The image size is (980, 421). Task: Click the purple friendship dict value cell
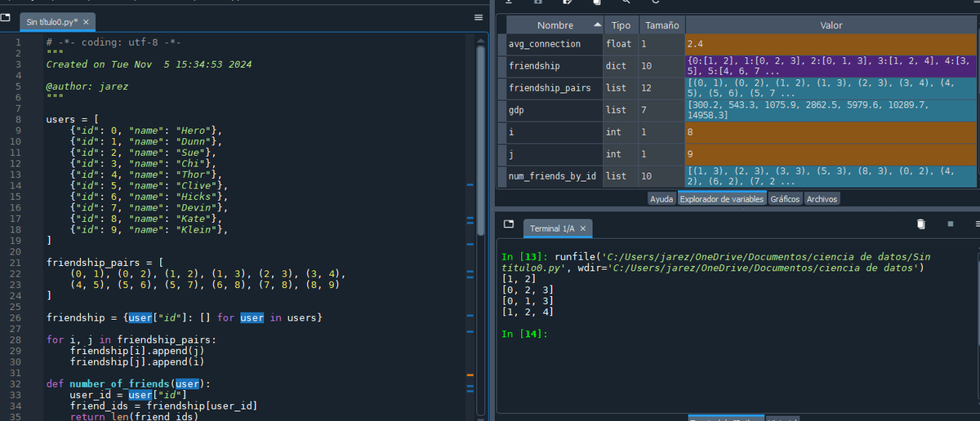click(831, 66)
